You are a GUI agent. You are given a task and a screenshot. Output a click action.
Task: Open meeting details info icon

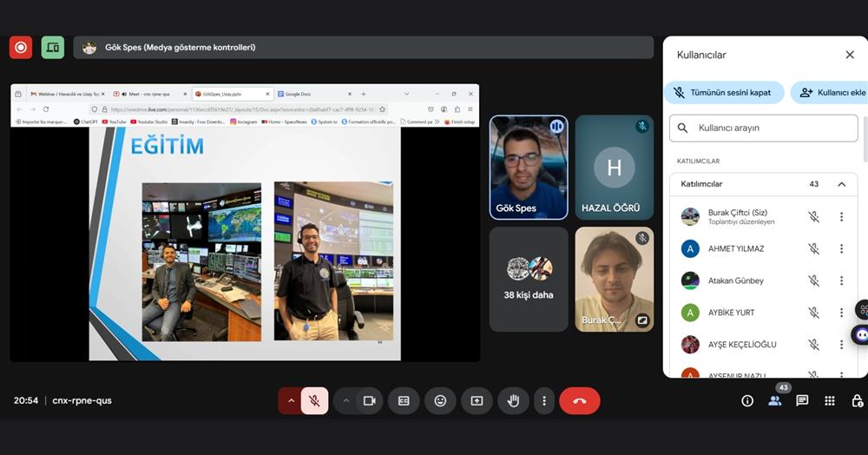coord(747,401)
